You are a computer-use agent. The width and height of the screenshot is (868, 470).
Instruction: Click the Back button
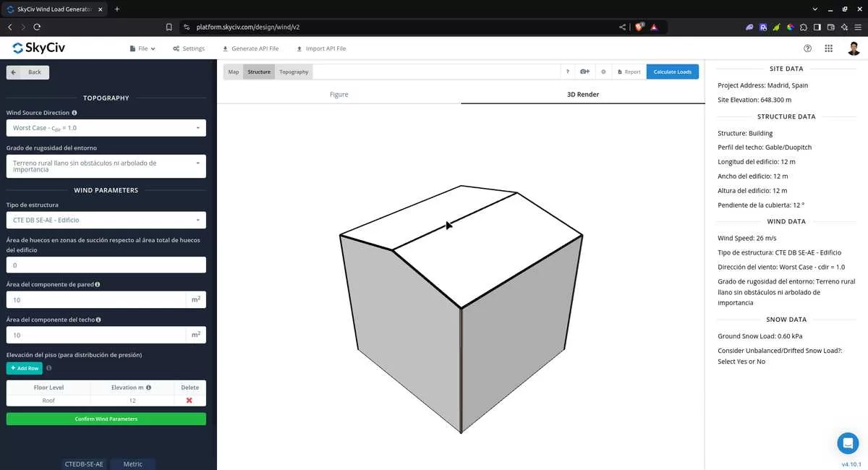[x=27, y=72]
